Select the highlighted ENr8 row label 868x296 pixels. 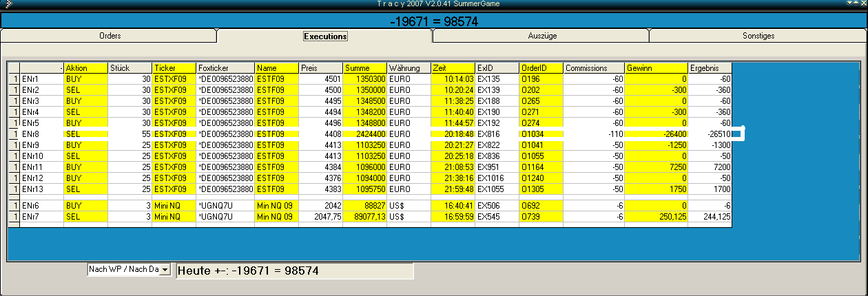click(41, 134)
